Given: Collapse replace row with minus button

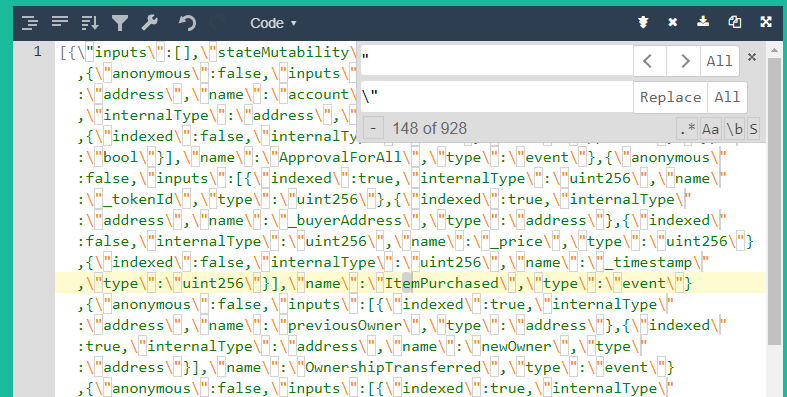Looking at the screenshot, I should [x=373, y=128].
